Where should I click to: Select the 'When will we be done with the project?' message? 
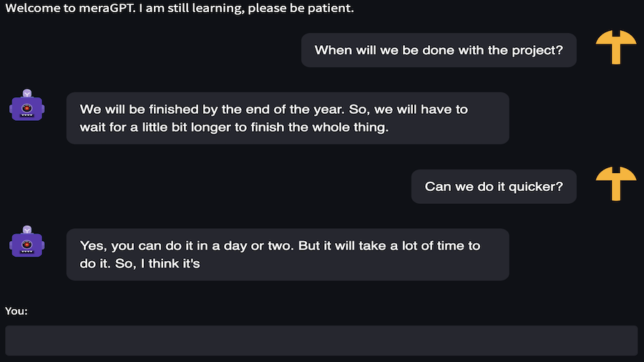439,50
